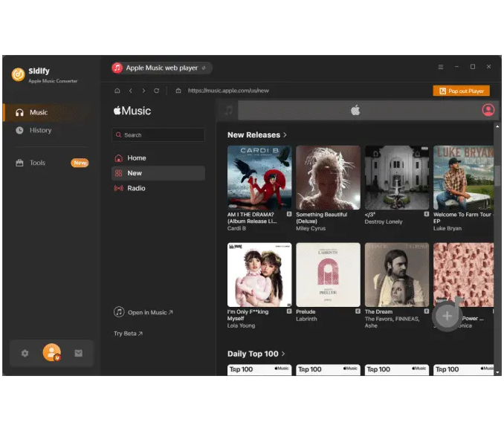This screenshot has height=431, width=504.
Task: Reload the Apple Music page
Action: (x=156, y=91)
